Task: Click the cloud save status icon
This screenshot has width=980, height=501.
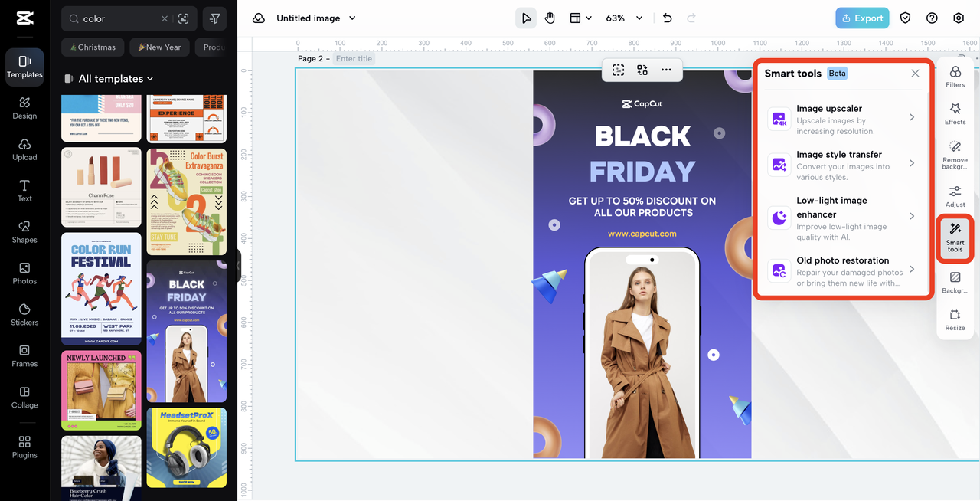Action: point(259,18)
